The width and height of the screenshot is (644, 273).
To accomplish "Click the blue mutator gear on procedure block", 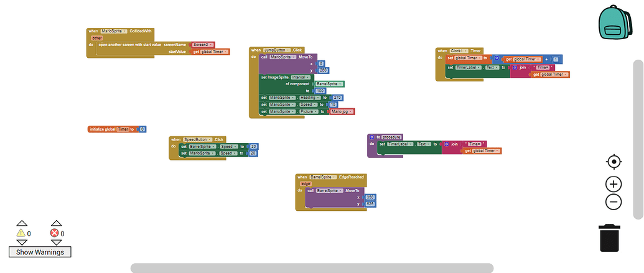I will coord(371,137).
